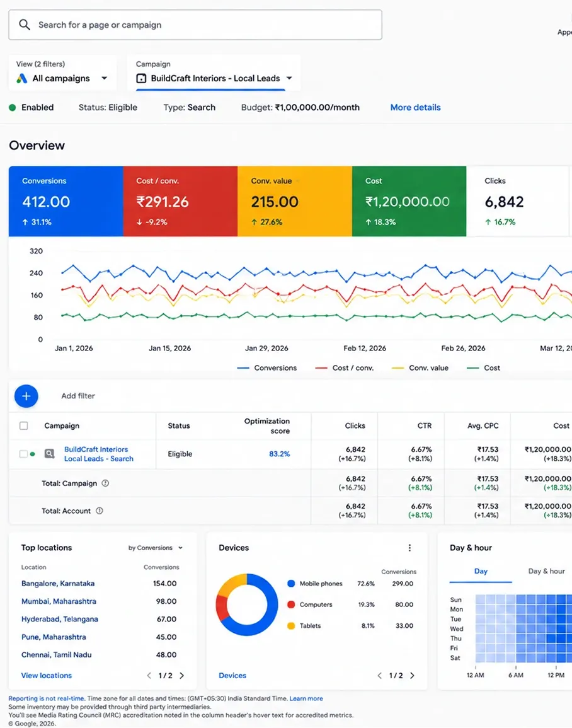Click the Budget ₹1,00,000.00/month text
572x728 pixels.
click(x=300, y=108)
